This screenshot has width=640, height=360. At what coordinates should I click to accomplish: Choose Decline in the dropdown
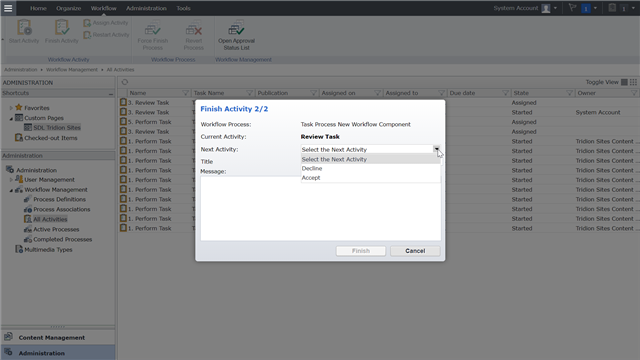coord(371,169)
